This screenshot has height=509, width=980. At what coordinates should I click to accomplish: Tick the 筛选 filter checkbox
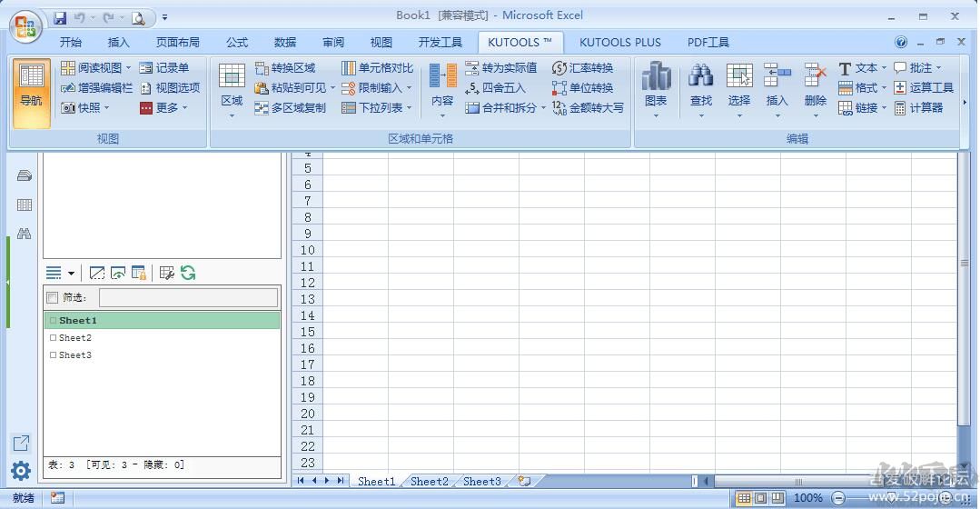tap(53, 297)
